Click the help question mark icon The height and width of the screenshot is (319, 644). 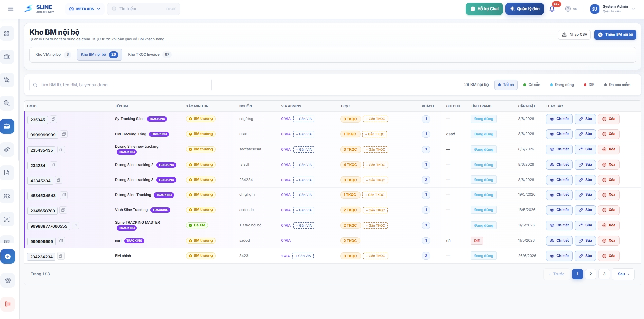point(568,9)
